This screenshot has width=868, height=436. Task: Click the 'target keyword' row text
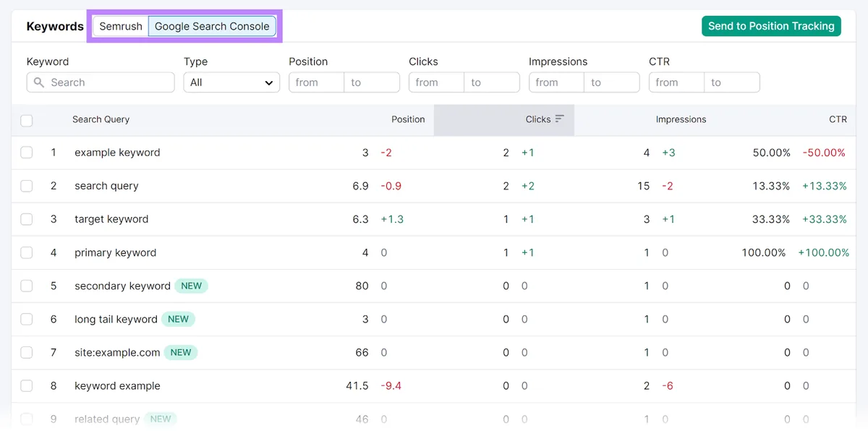[x=111, y=219]
